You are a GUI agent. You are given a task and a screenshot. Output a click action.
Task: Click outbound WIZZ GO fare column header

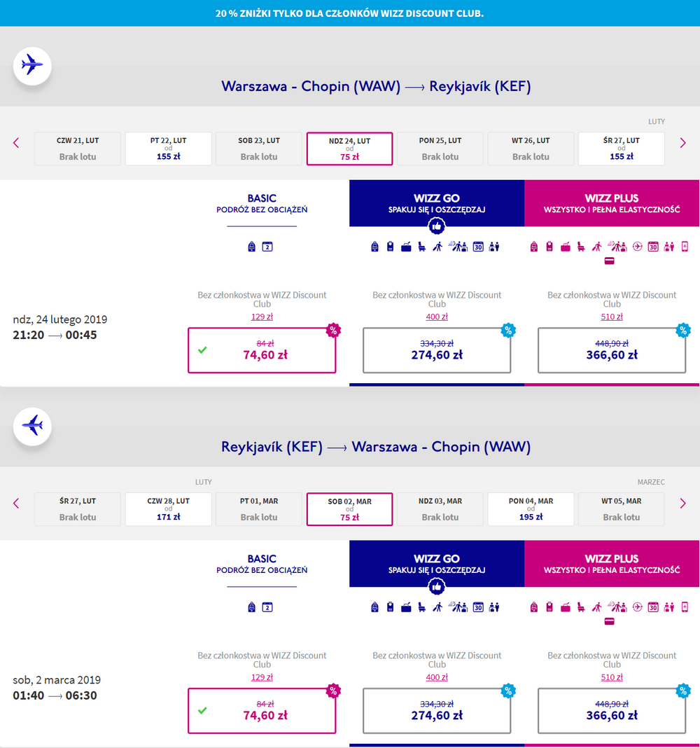click(x=437, y=203)
